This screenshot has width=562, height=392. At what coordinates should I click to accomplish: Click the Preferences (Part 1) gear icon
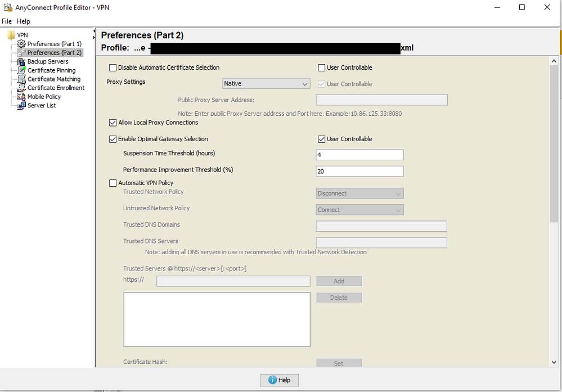point(21,44)
